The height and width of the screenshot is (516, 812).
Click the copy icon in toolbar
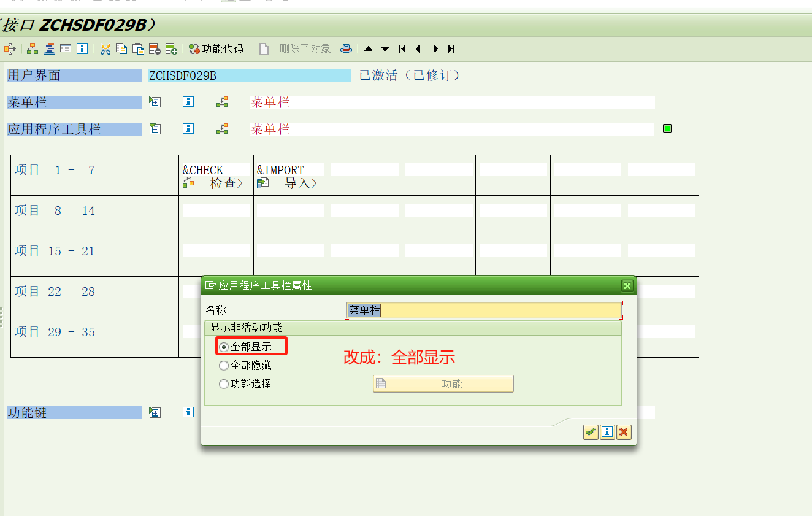pyautogui.click(x=122, y=48)
